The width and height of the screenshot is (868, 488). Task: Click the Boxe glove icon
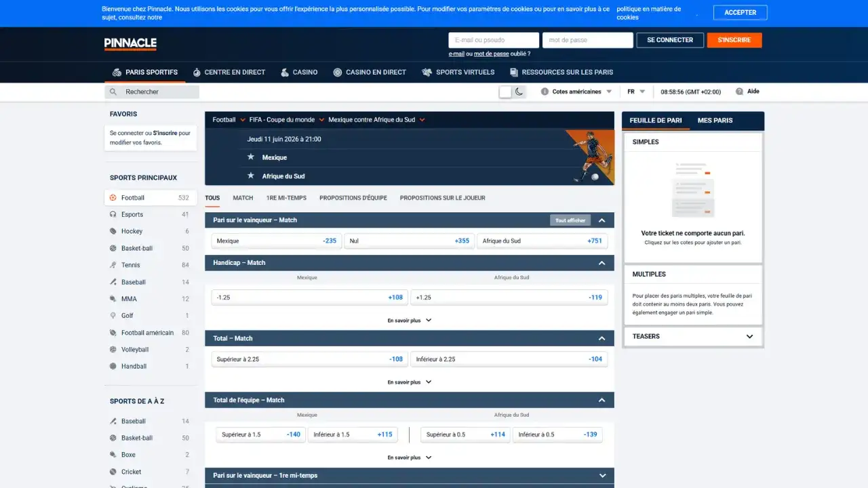[x=113, y=455]
